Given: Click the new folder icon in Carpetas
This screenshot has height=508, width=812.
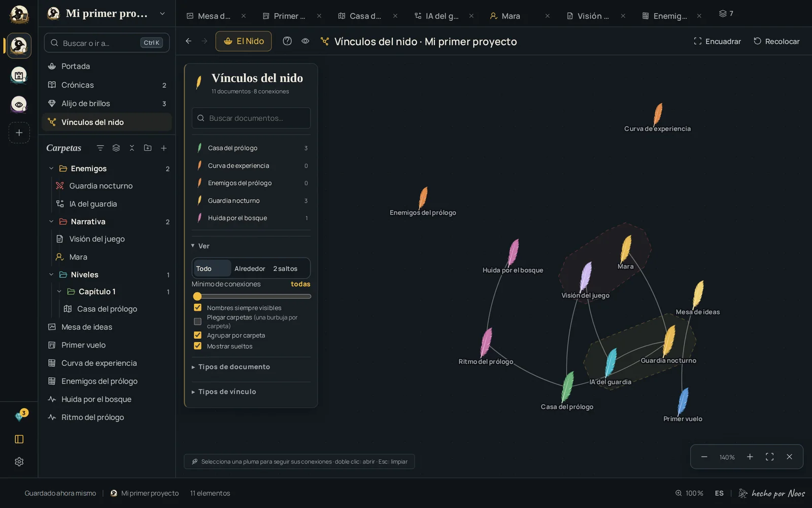Looking at the screenshot, I should [148, 148].
